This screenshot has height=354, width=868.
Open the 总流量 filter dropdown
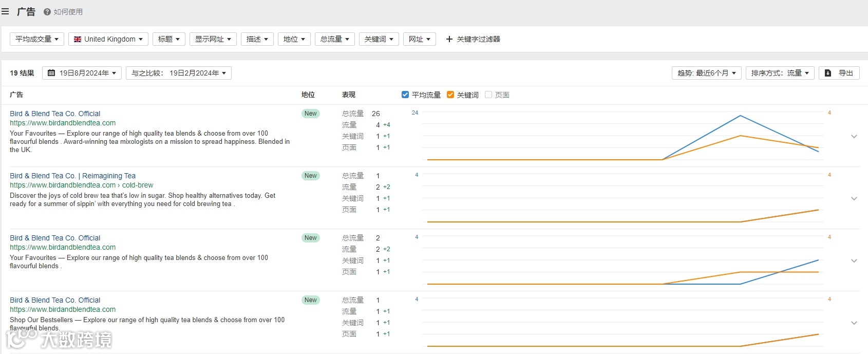(335, 39)
